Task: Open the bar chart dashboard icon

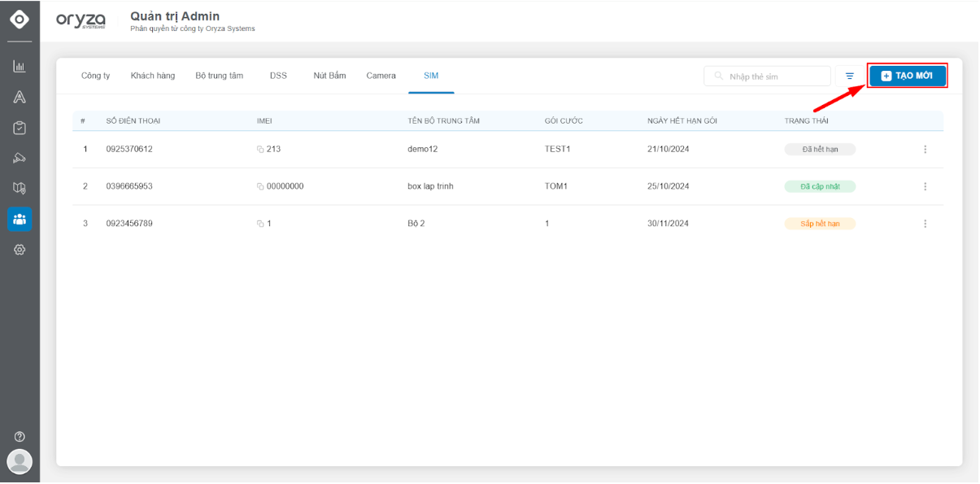Action: click(20, 67)
